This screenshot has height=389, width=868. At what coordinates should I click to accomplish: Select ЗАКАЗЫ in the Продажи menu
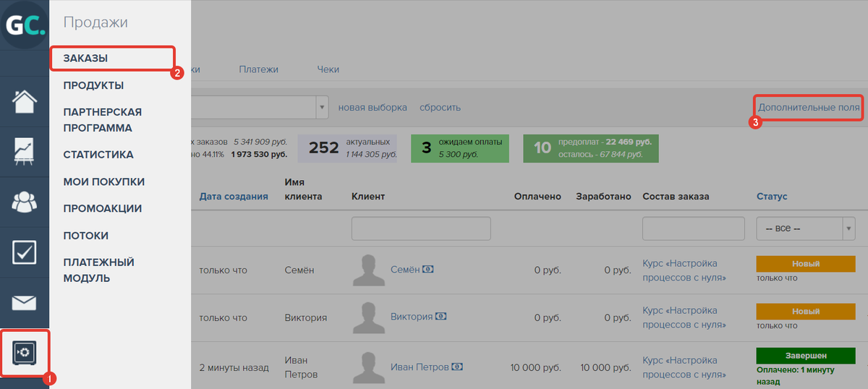click(x=85, y=58)
